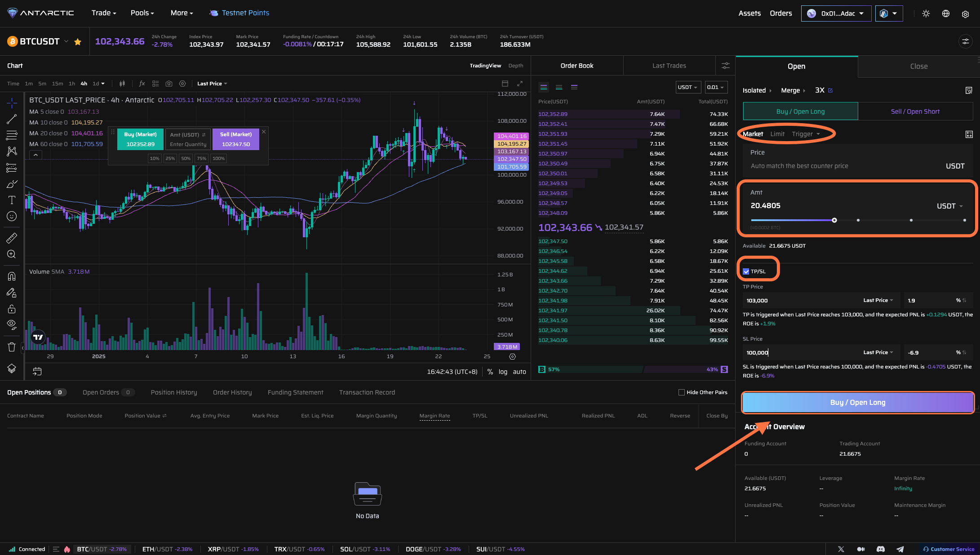Open the Order History tab
The image size is (980, 555).
tap(232, 392)
